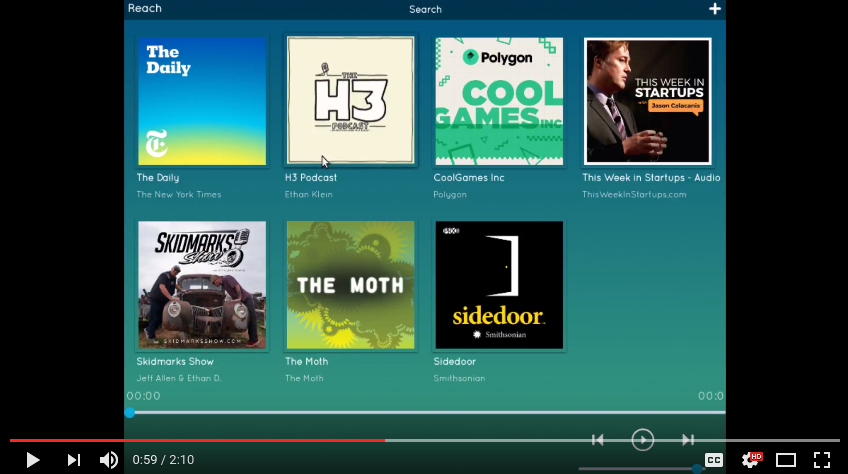
Task: Click 'Jeff Allen & Ethan D.' author text
Action: pos(178,378)
